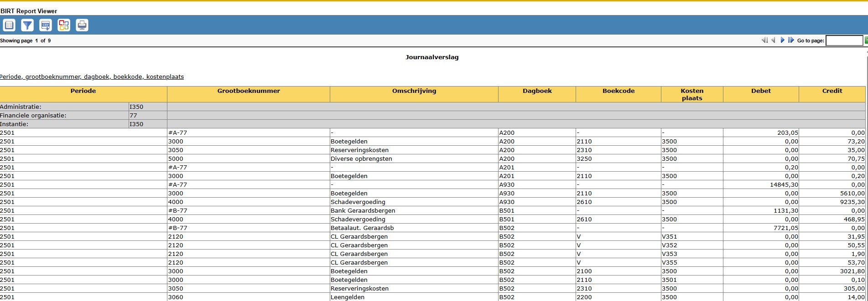Click the Boekcode column header

619,91
